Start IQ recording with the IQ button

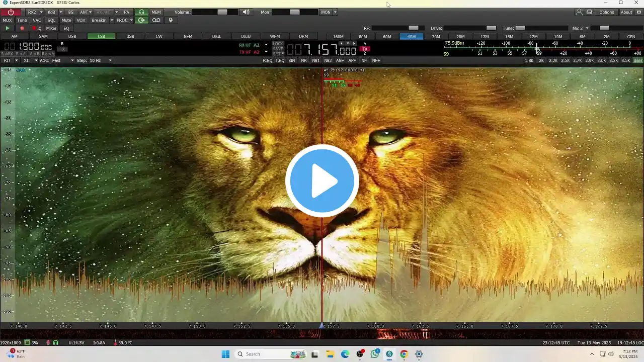[x=37, y=28]
